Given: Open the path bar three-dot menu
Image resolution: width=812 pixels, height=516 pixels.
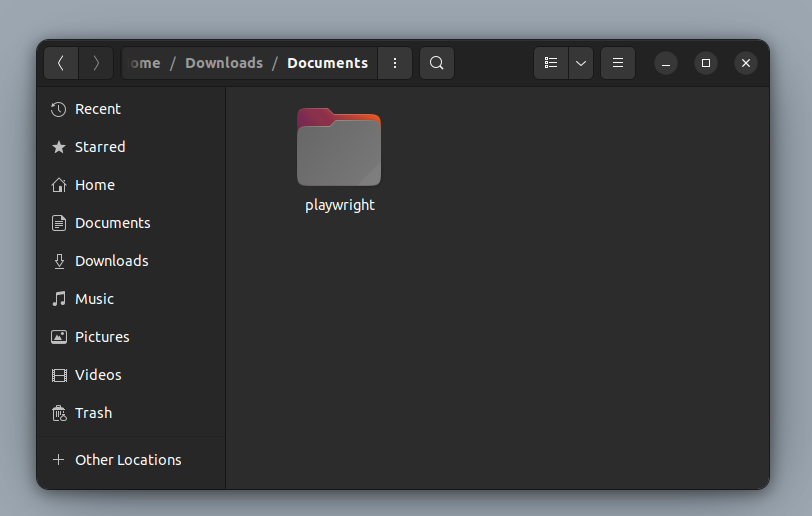Looking at the screenshot, I should click(395, 63).
